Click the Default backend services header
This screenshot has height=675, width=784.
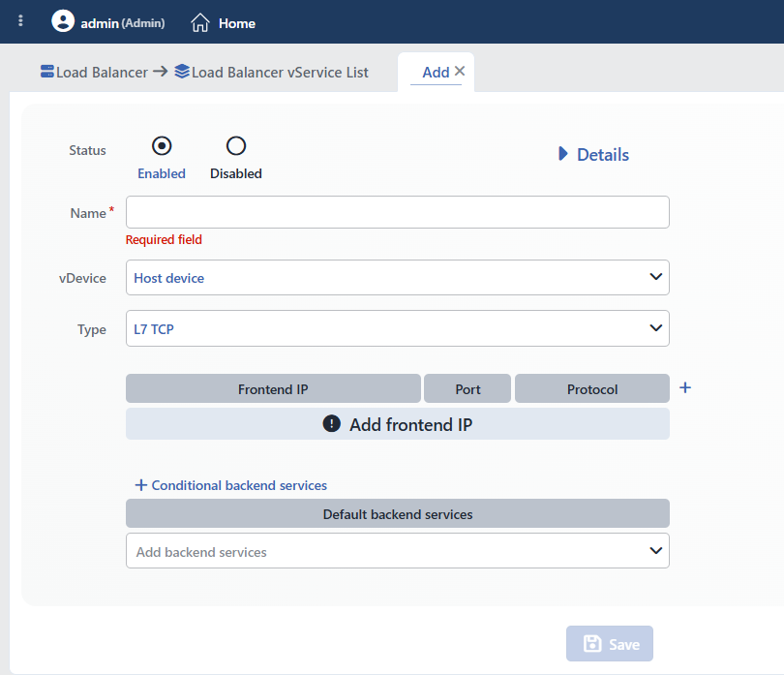398,513
